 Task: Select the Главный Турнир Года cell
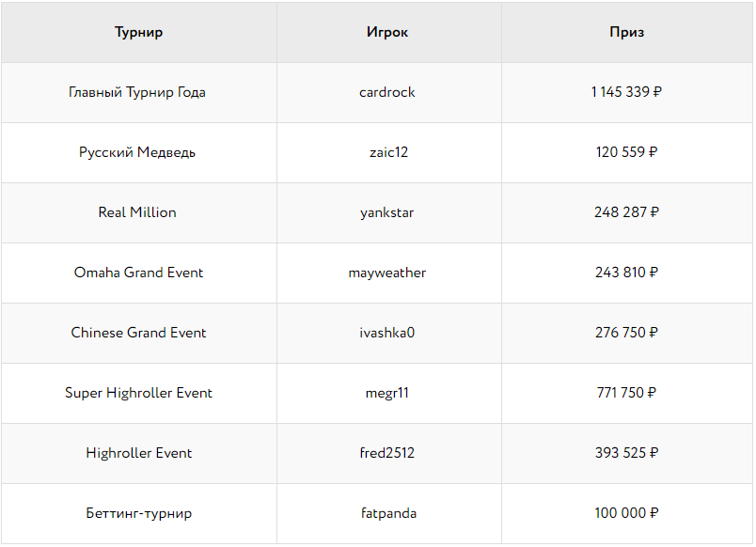coord(137,92)
